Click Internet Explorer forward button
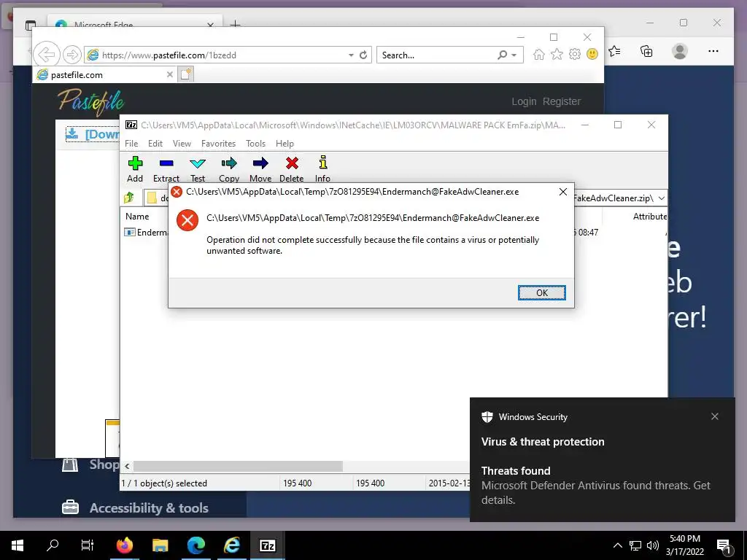Viewport: 747px width, 560px height. (x=72, y=55)
